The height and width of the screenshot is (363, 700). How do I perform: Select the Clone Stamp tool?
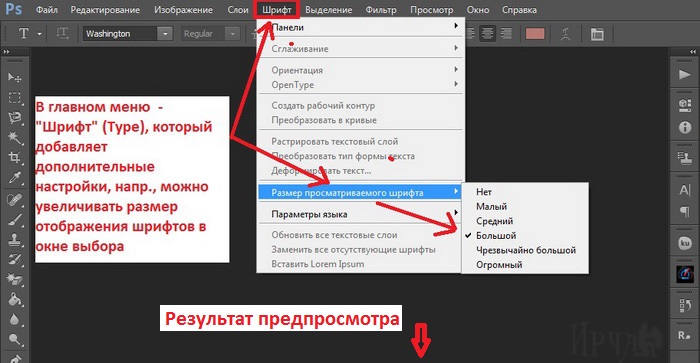coord(14,239)
